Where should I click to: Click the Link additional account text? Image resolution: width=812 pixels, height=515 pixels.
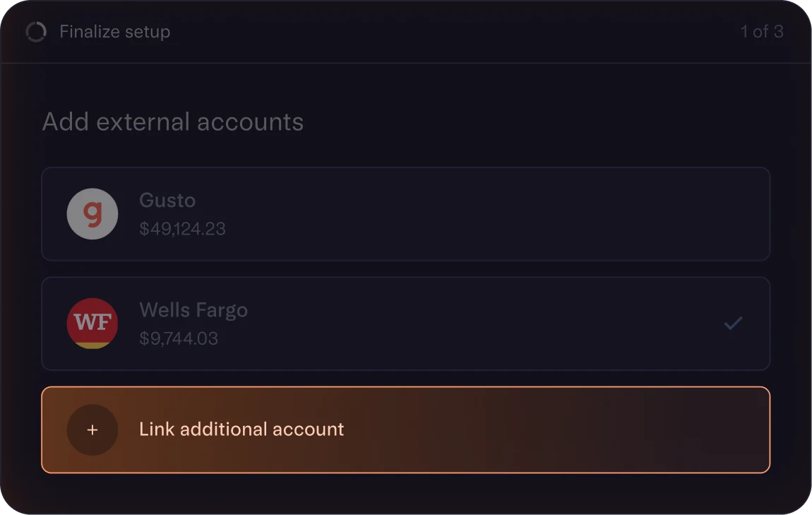241,430
